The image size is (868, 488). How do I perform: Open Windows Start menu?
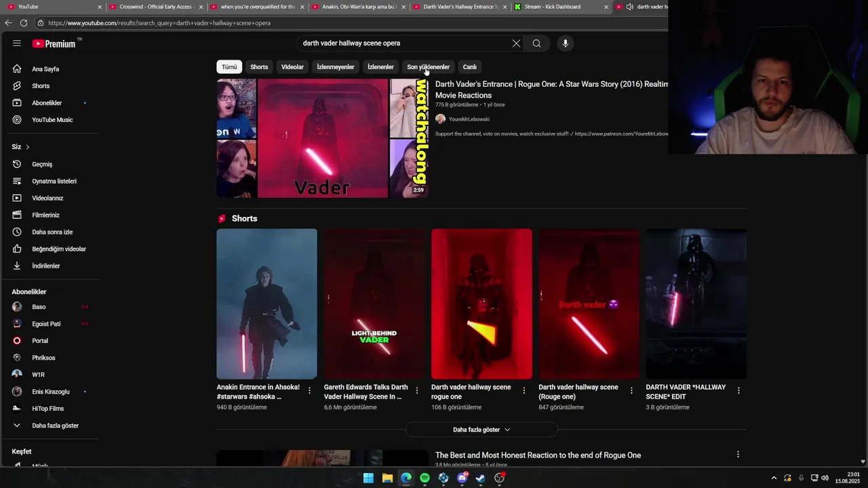coord(368,478)
